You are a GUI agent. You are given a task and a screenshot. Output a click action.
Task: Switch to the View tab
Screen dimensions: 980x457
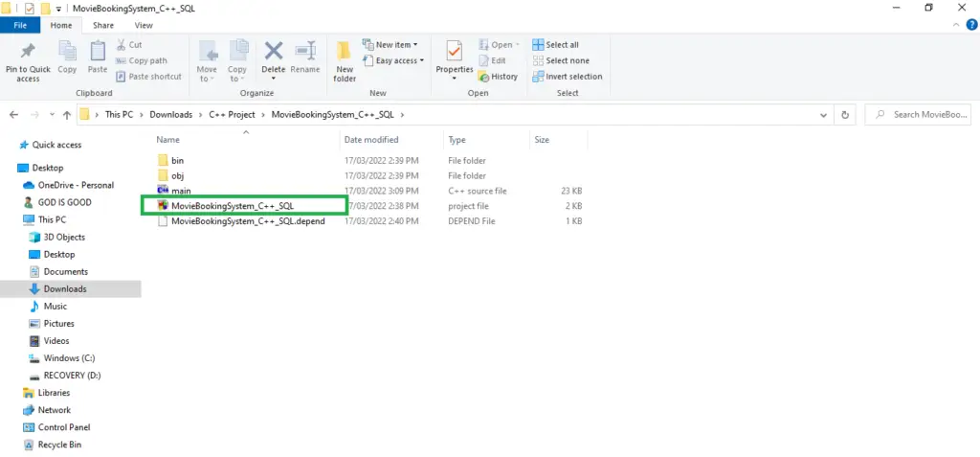tap(144, 26)
